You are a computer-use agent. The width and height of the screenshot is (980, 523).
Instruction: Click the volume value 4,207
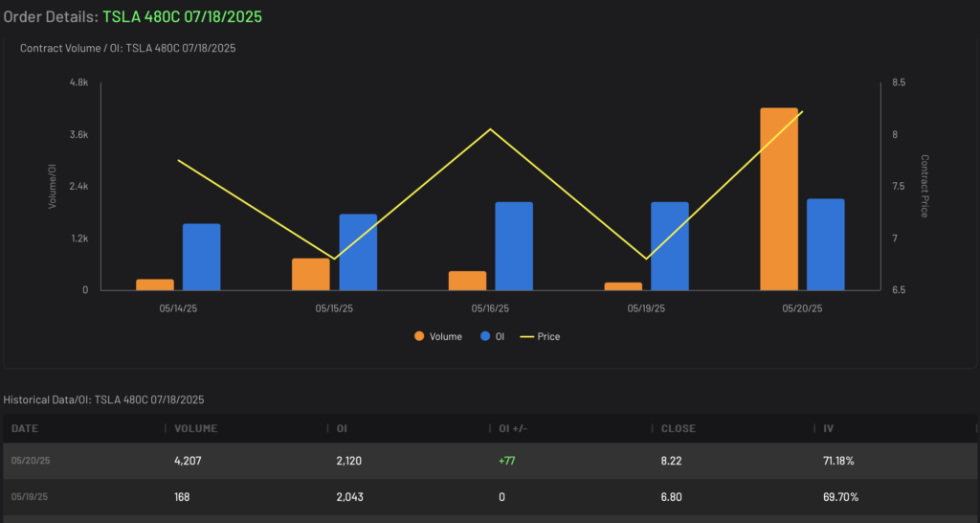pyautogui.click(x=188, y=461)
